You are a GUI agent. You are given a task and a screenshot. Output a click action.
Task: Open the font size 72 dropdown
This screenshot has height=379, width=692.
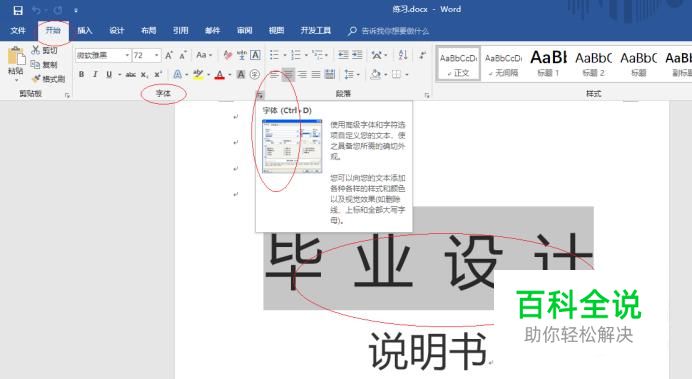[157, 55]
